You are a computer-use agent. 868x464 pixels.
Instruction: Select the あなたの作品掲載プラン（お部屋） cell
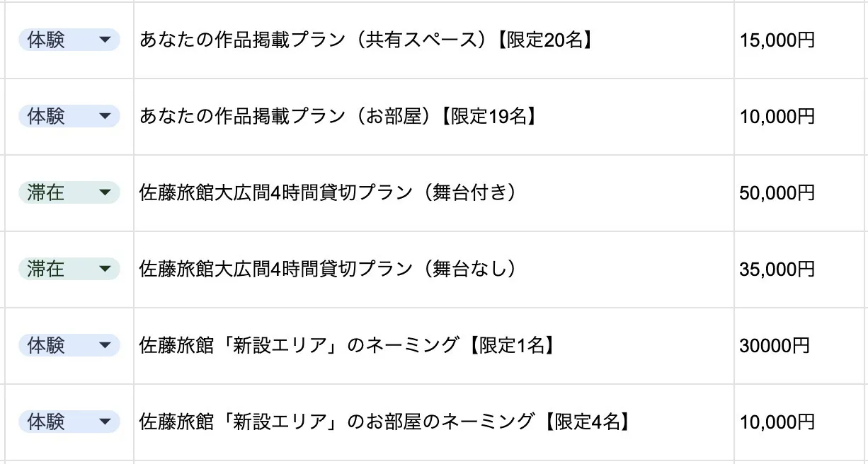coord(338,117)
